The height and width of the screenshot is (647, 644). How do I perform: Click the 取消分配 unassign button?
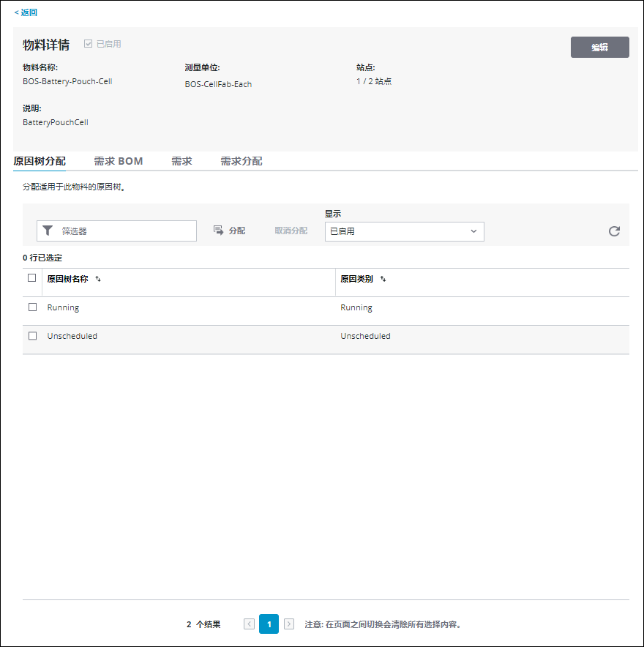[291, 231]
